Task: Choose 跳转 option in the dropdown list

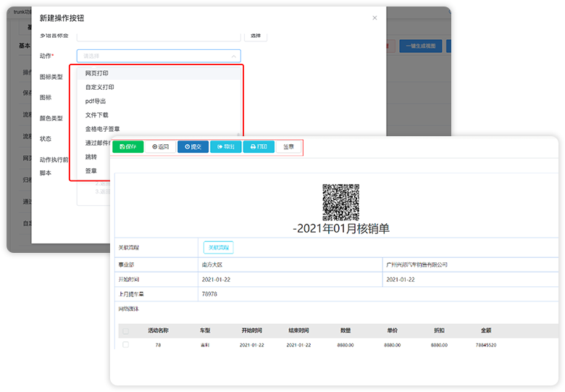Action: point(91,157)
